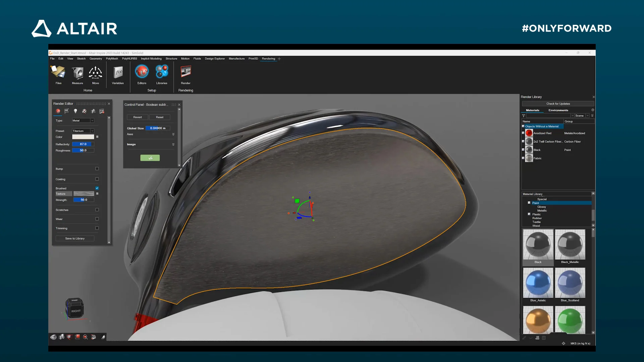Click the filter icon in Render Library
This screenshot has width=644, height=362.
523,115
